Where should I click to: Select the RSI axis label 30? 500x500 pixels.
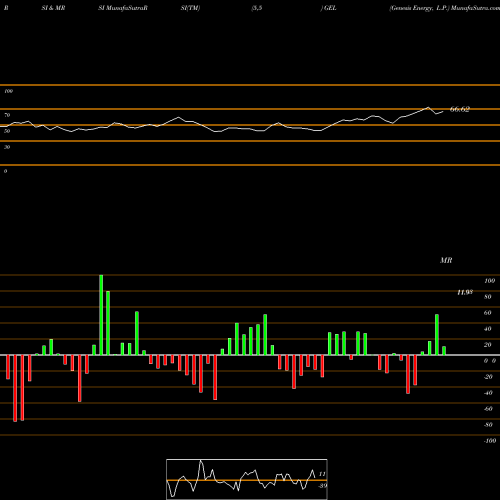point(7,147)
